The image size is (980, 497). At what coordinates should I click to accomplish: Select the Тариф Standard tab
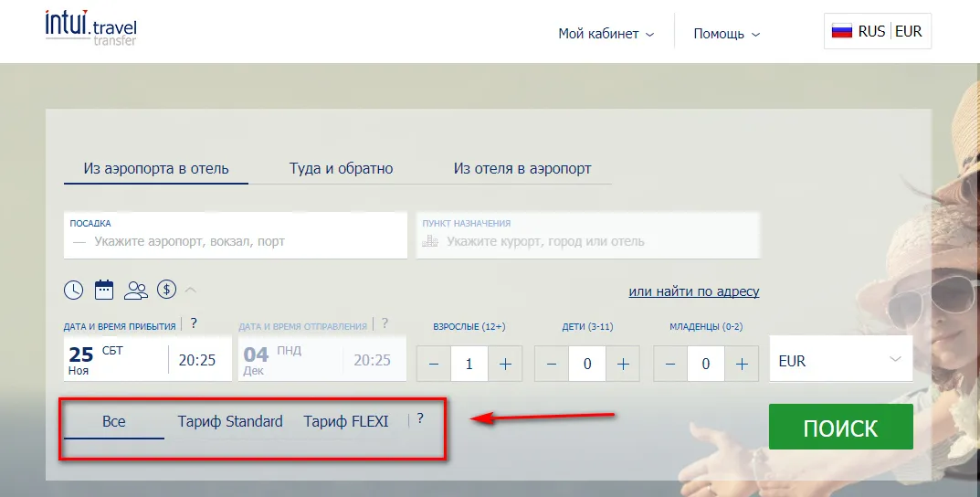[x=230, y=422]
